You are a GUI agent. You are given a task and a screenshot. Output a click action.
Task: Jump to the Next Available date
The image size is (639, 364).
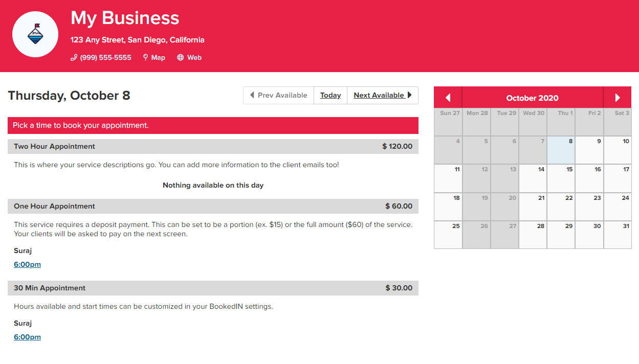[382, 96]
